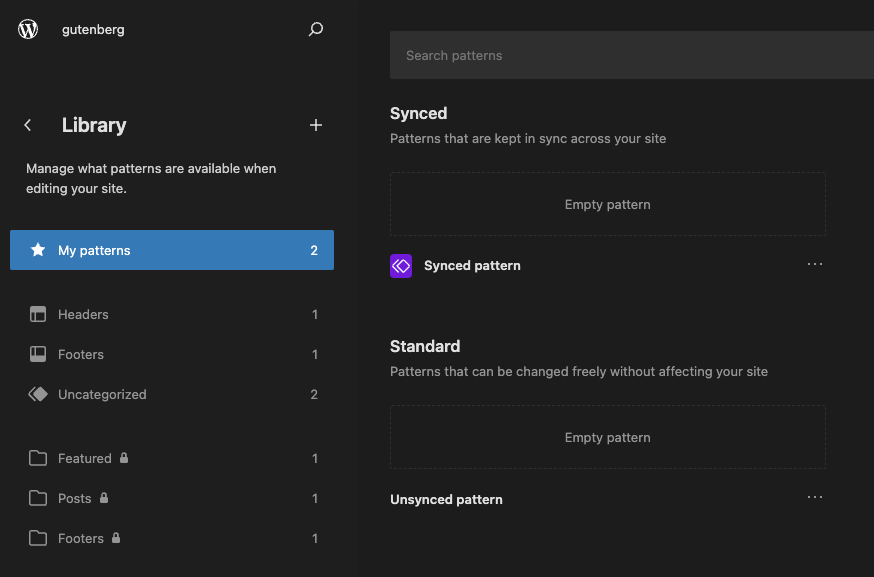Click the star icon in My patterns
This screenshot has width=874, height=577.
click(x=38, y=250)
